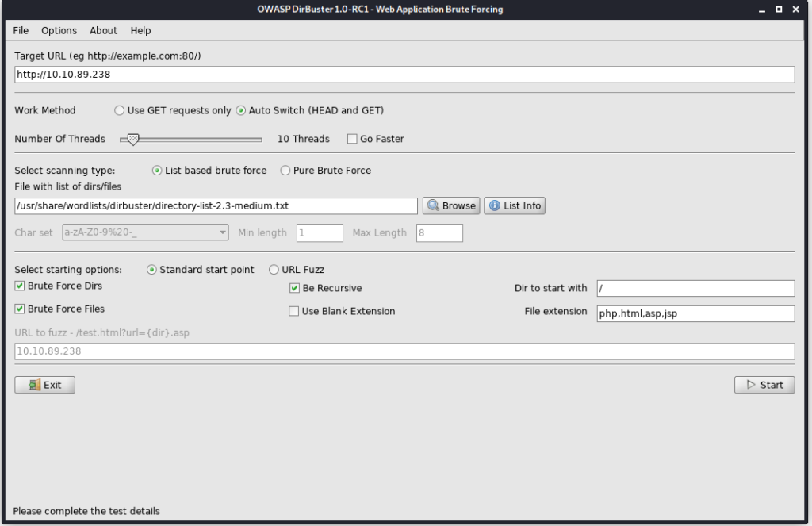Click the File extension text field
The height and width of the screenshot is (526, 812).
tap(695, 313)
